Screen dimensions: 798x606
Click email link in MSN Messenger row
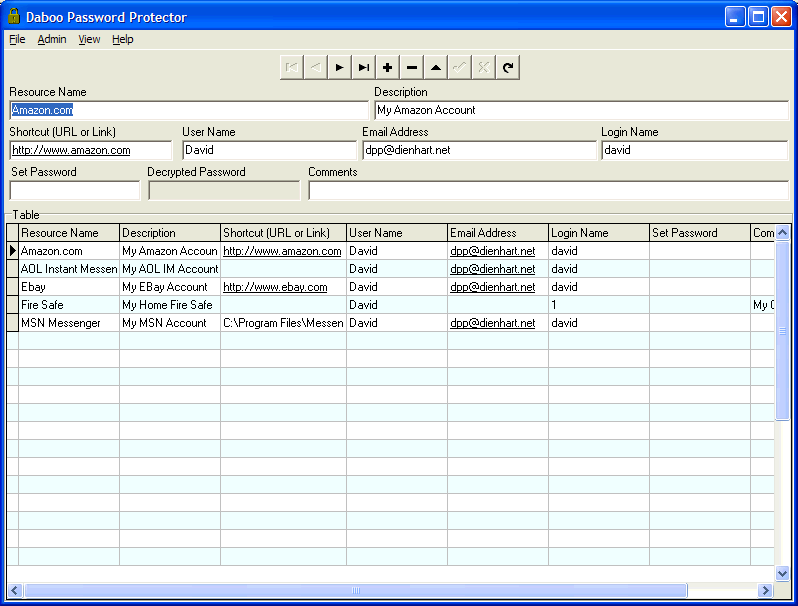(x=492, y=323)
